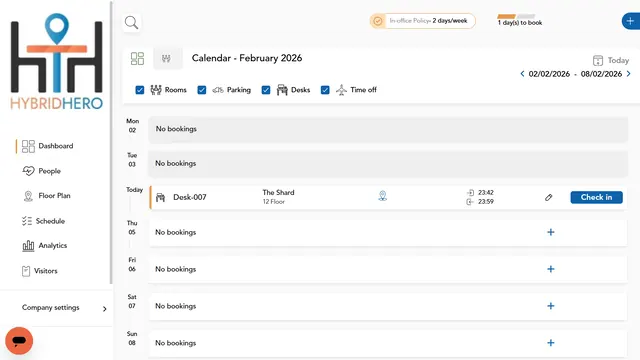Click the Tue 03 No bookings row
This screenshot has height=360, width=640.
click(x=388, y=164)
